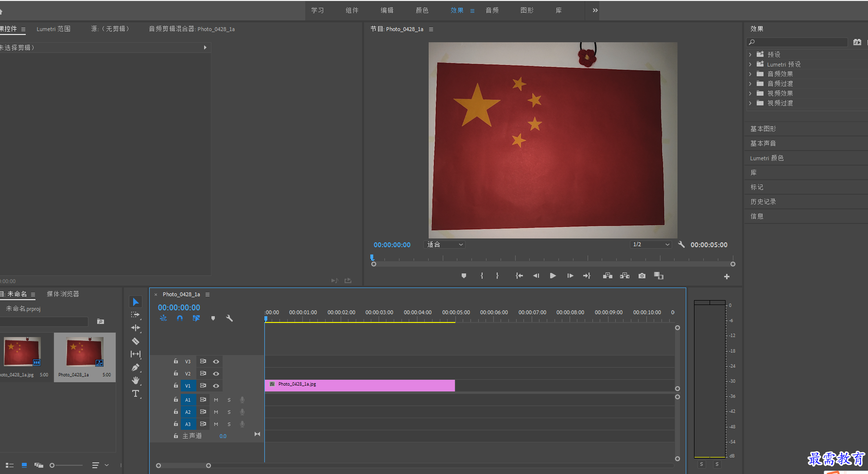Click Mark Out button in program monitor
Image resolution: width=868 pixels, height=474 pixels.
tap(497, 276)
